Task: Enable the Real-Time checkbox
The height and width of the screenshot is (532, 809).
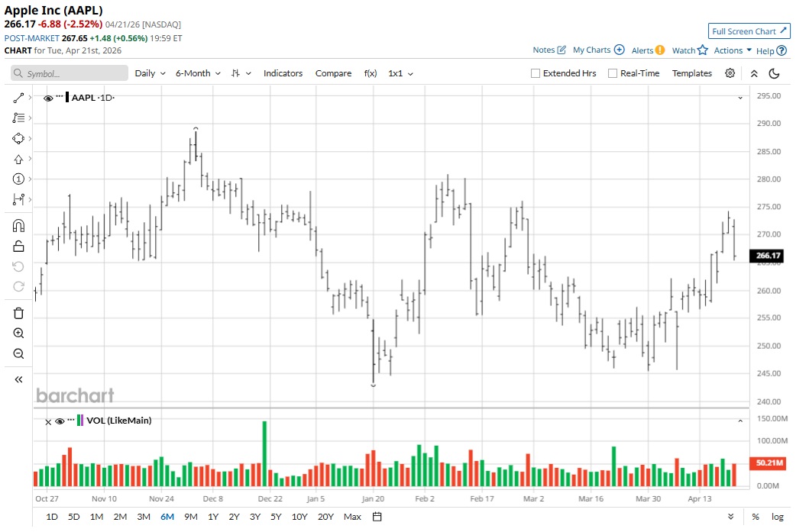Action: pos(613,74)
